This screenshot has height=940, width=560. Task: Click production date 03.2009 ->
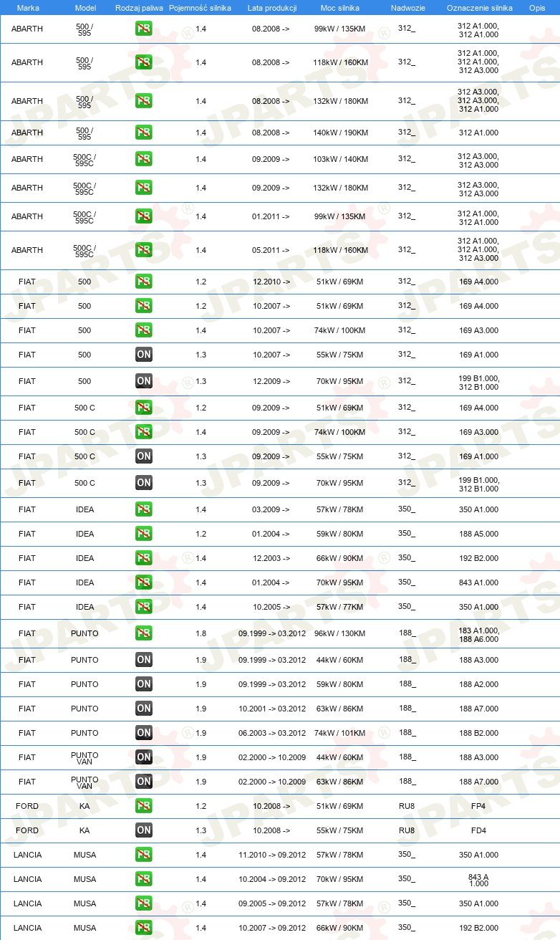click(271, 509)
